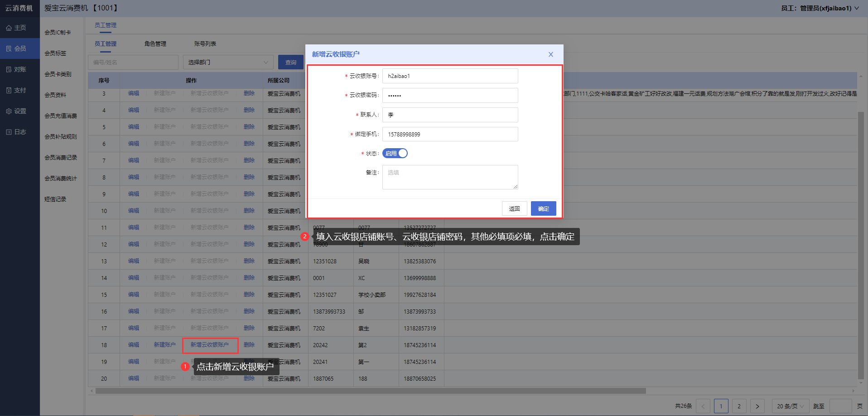Click the Home (主页) icon in sidebar
This screenshot has height=416, width=868.
point(9,28)
